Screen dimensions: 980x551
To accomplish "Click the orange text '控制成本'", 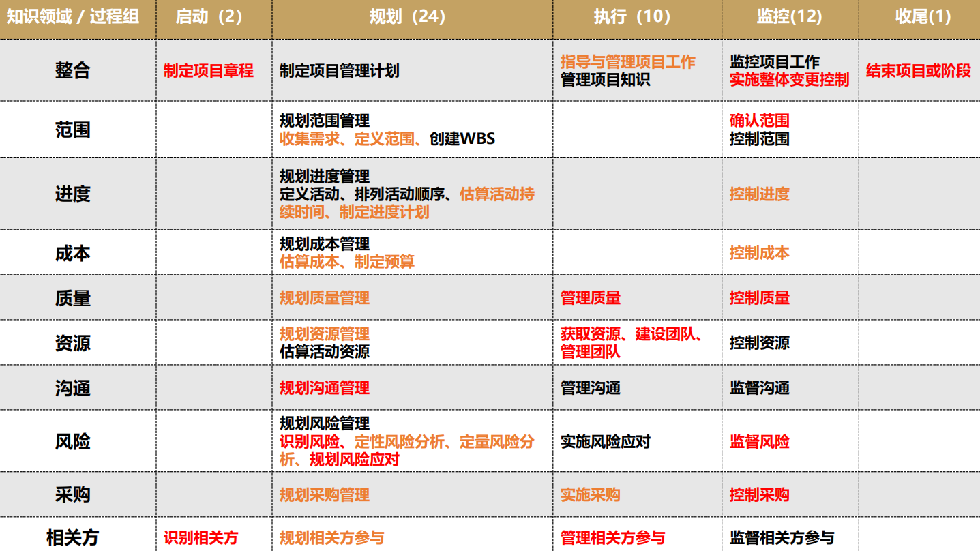I will (759, 253).
